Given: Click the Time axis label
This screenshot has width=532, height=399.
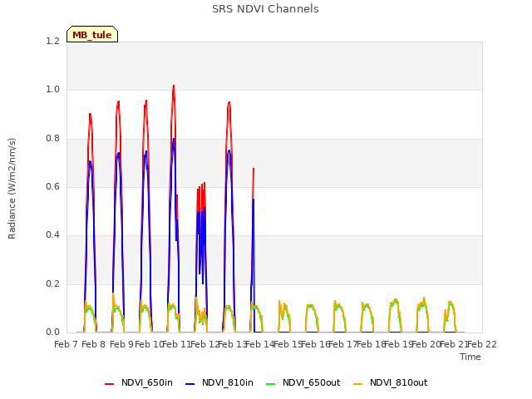Looking at the screenshot, I should [x=470, y=357].
